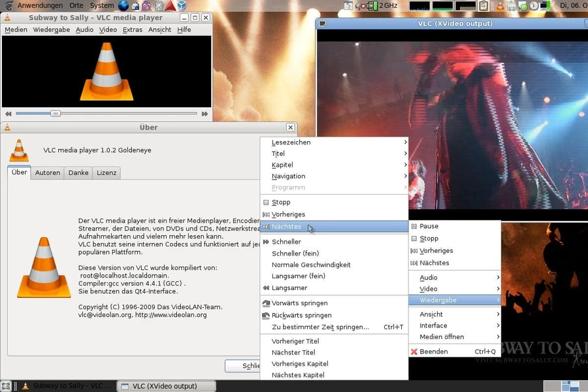Screen dimensions: 588x392
Task: Move the VLC seek slider handle
Action: point(55,113)
